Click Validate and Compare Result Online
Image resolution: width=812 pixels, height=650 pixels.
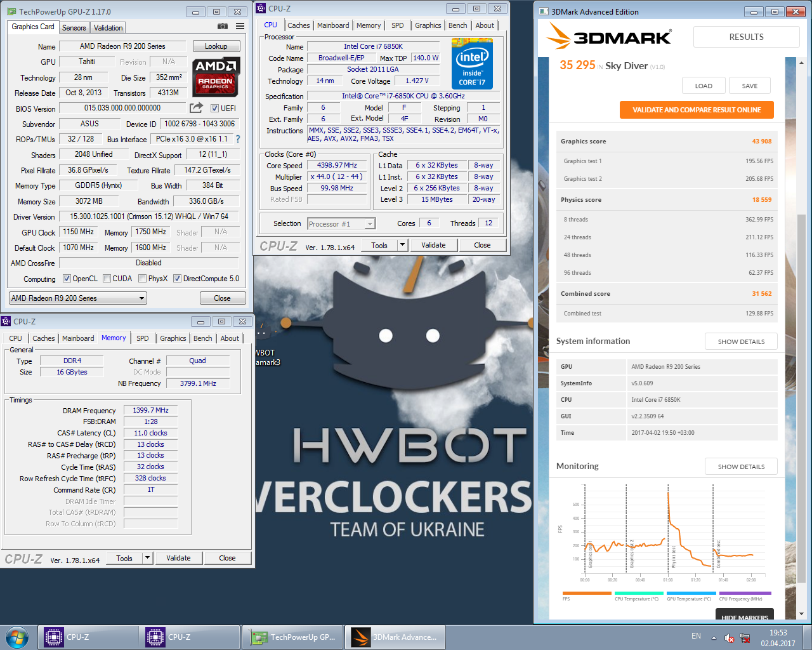pyautogui.click(x=697, y=110)
